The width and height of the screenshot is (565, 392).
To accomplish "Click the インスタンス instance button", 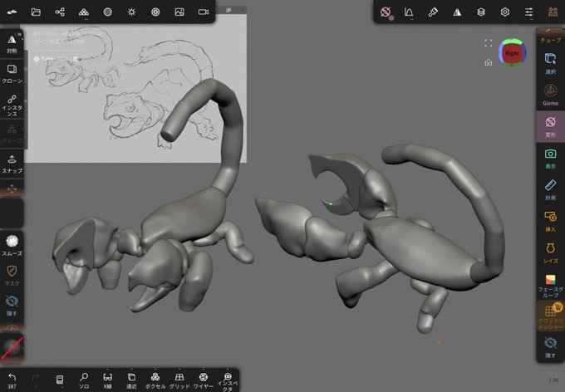I will 12,105.
